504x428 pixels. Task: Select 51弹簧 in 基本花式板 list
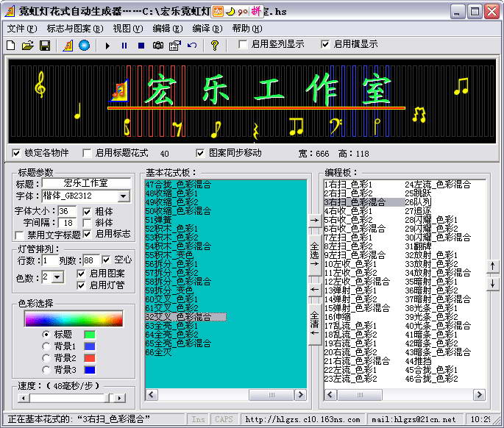coord(158,220)
